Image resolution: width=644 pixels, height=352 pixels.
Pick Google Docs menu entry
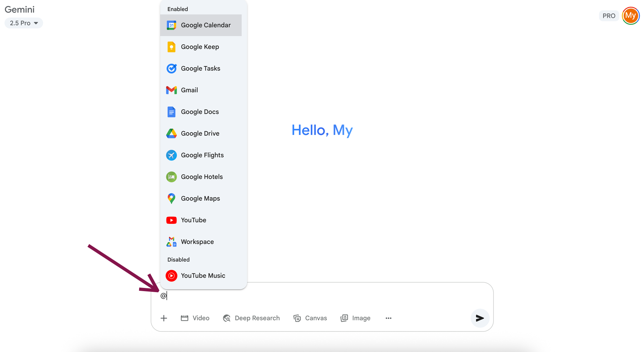click(201, 112)
